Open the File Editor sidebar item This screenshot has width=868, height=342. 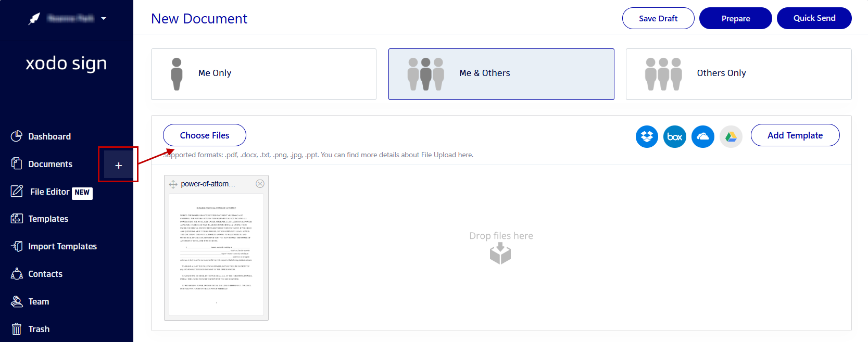[49, 192]
